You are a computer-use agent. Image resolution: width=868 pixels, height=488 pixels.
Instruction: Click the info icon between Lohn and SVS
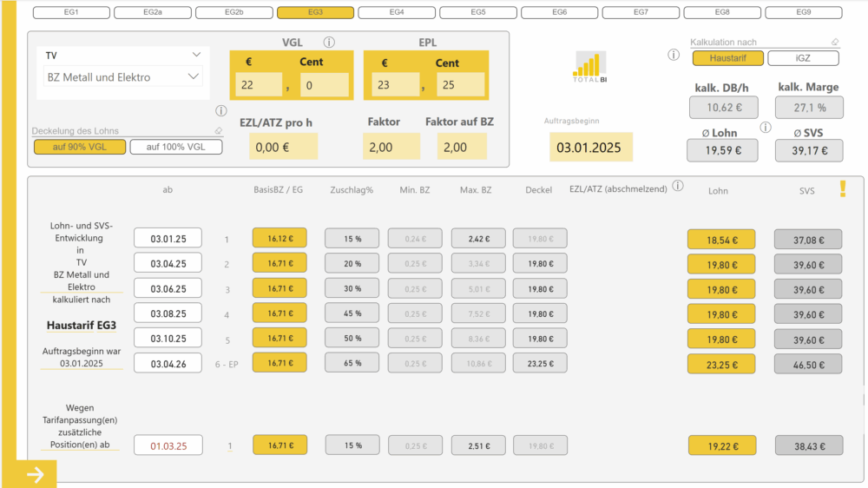tap(765, 128)
